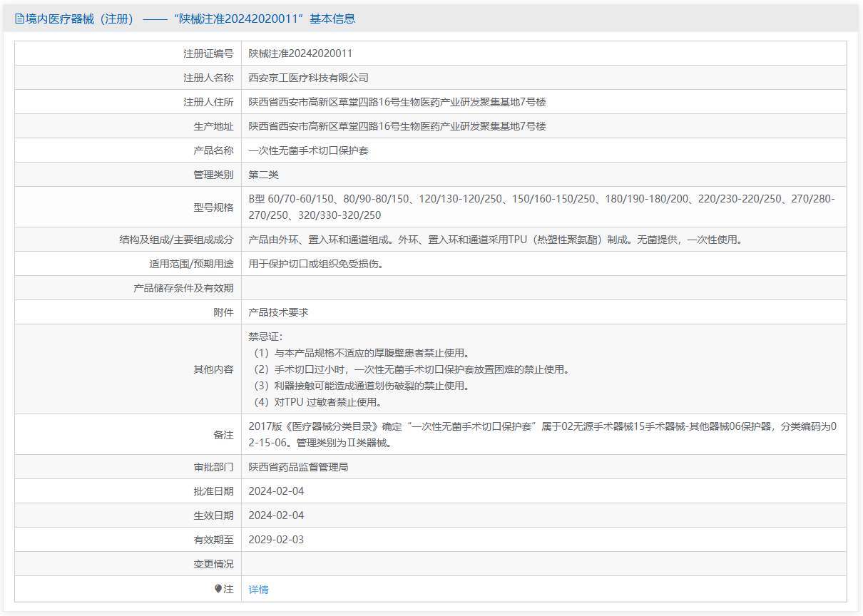Select contraindication line (1) about 厚腹壁患者

[360, 353]
